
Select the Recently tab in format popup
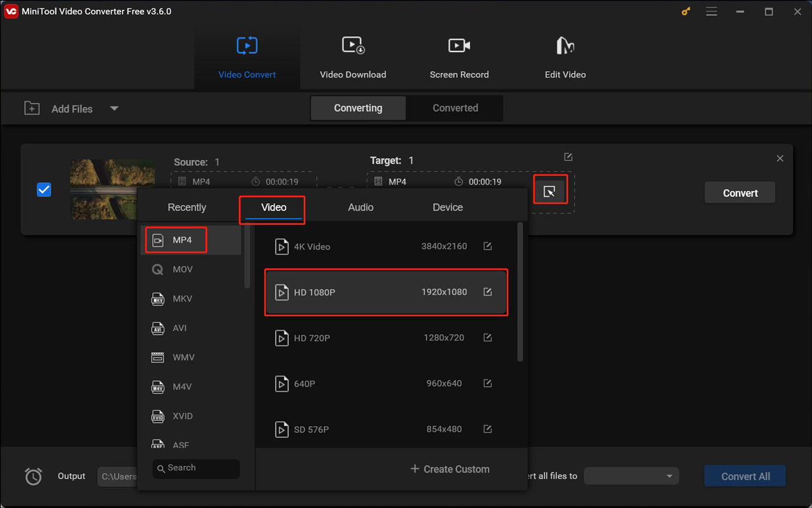tap(187, 207)
